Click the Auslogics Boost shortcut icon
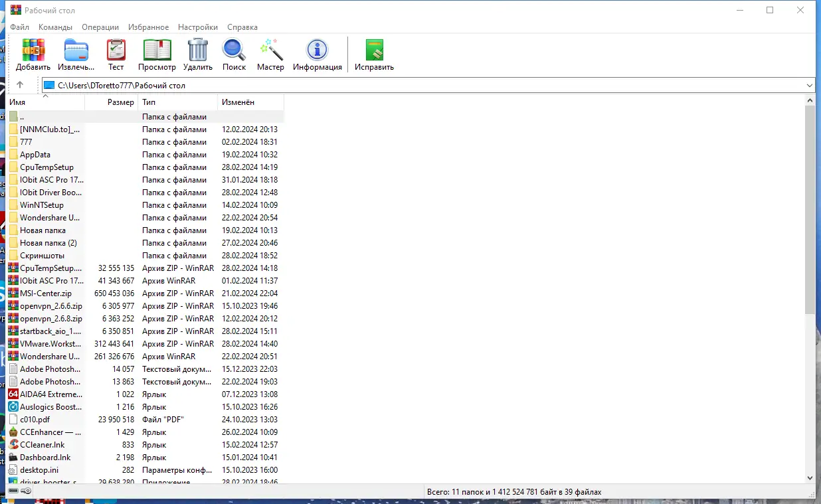Viewport: 821px width, 504px height. click(x=13, y=406)
